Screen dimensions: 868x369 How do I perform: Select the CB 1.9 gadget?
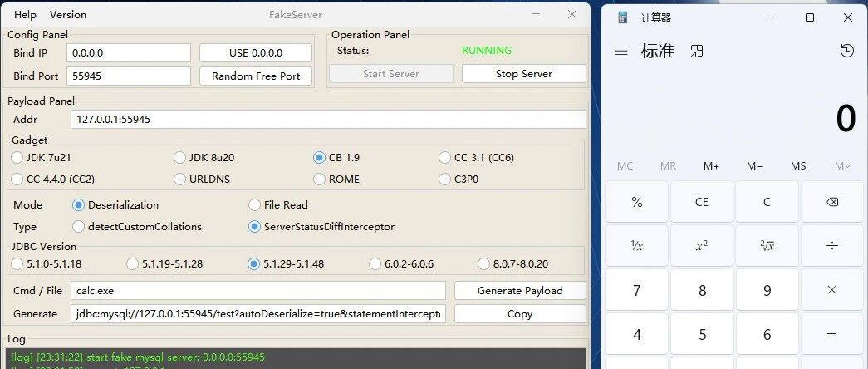(336, 157)
